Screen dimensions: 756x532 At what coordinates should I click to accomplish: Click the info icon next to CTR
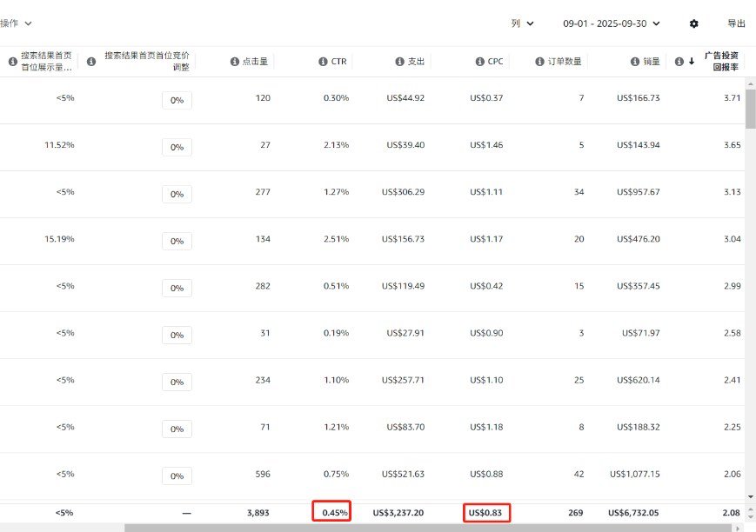(x=322, y=62)
